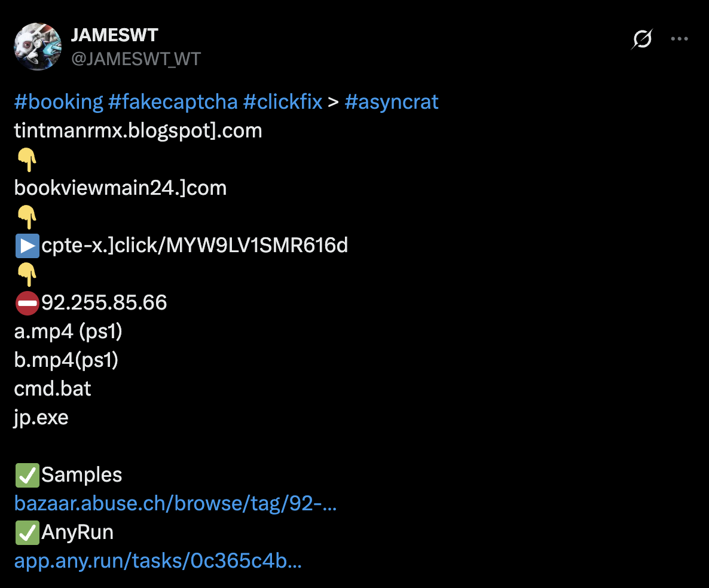This screenshot has height=588, width=709.
Task: Open the bazaar.abuse.ch samples link
Action: (175, 504)
